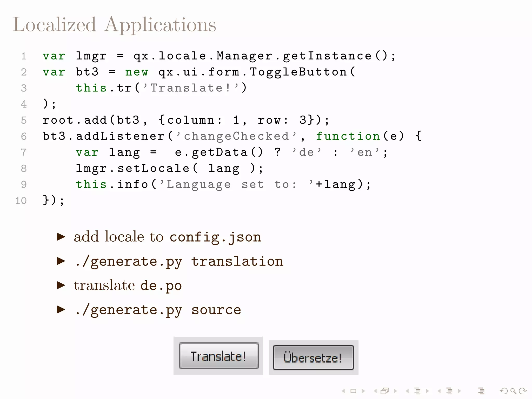Click the section navigation lines icon
This screenshot has height=399, width=532.
[x=449, y=391]
